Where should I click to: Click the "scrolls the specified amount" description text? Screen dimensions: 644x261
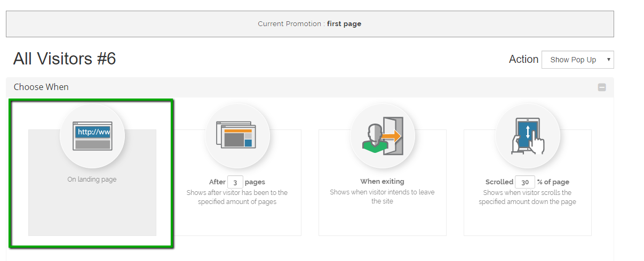tap(527, 197)
